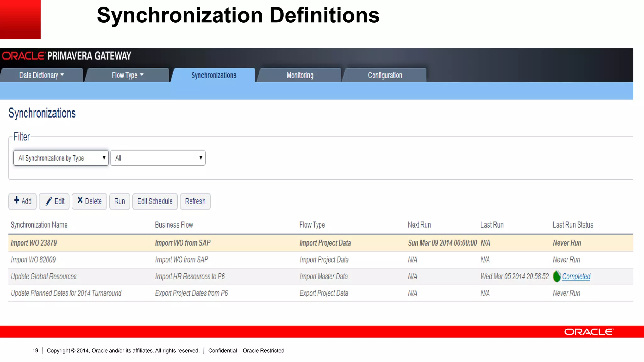The width and height of the screenshot is (644, 362).
Task: Sort by Last Run Status column header
Action: 573,225
